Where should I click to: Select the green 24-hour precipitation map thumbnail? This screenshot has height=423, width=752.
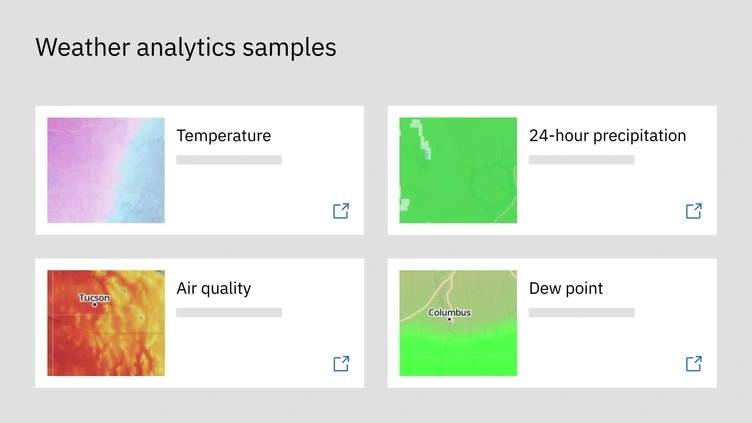[x=458, y=170]
